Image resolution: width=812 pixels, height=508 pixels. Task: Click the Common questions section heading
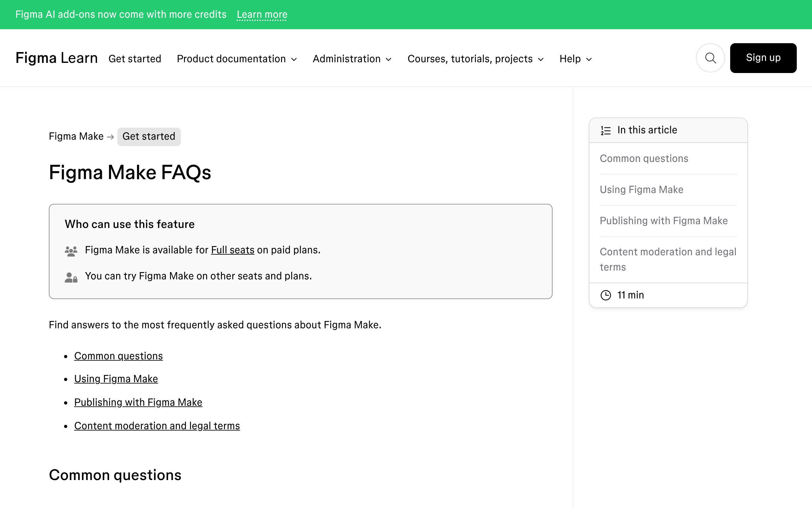tap(115, 475)
